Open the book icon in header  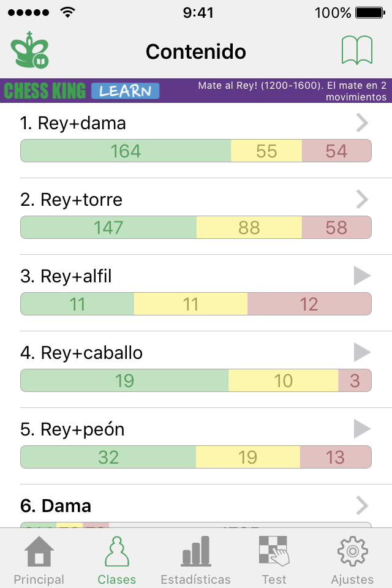coord(356,50)
